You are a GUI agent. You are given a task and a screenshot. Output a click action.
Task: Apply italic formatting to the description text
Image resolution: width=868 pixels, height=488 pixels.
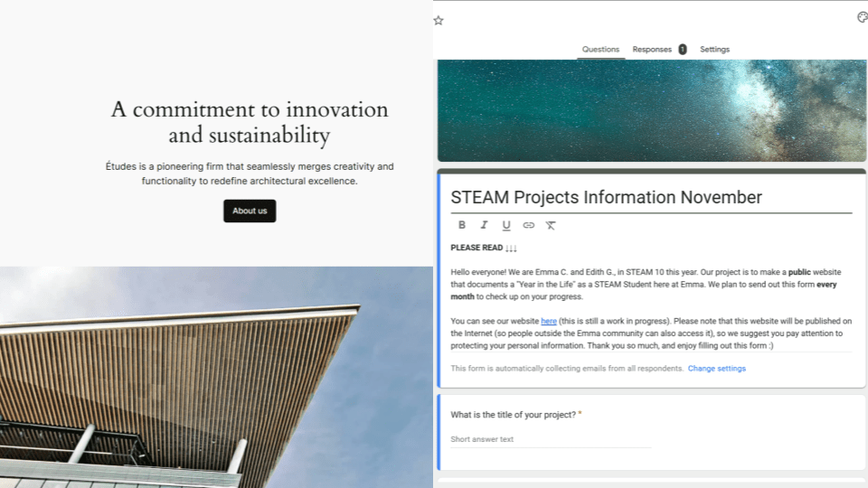coord(484,225)
